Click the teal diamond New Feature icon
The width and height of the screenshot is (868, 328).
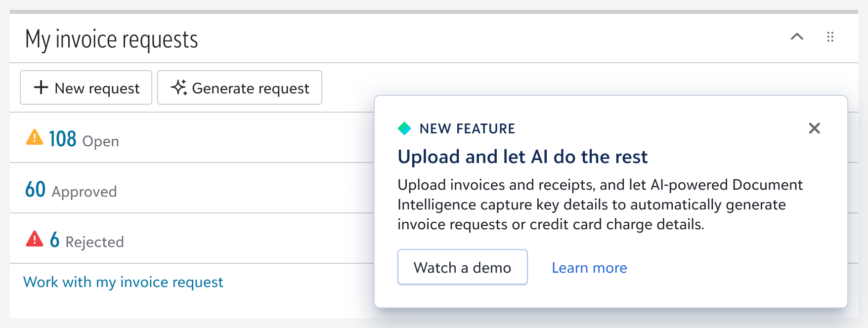tap(404, 128)
